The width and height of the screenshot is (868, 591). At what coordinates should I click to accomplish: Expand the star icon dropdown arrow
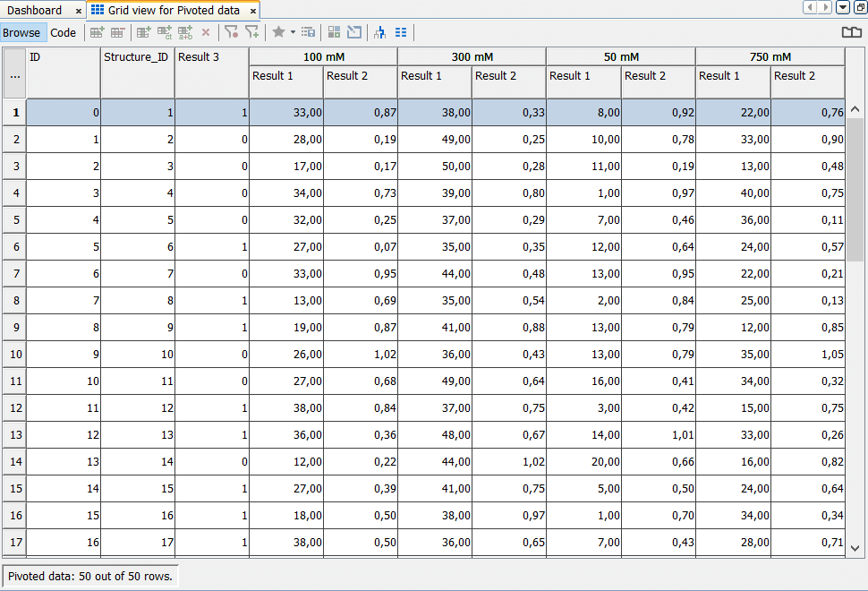click(293, 32)
